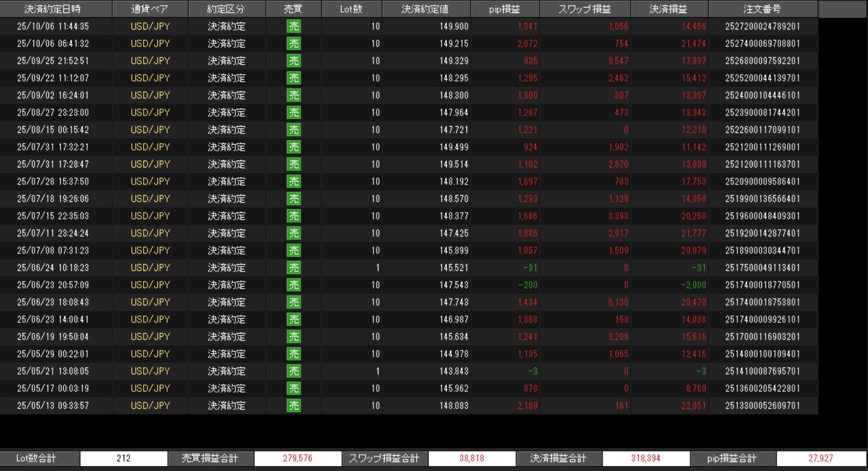Image resolution: width=868 pixels, height=471 pixels.
Task: Select order number 2527400069708801
Action: [x=763, y=44]
